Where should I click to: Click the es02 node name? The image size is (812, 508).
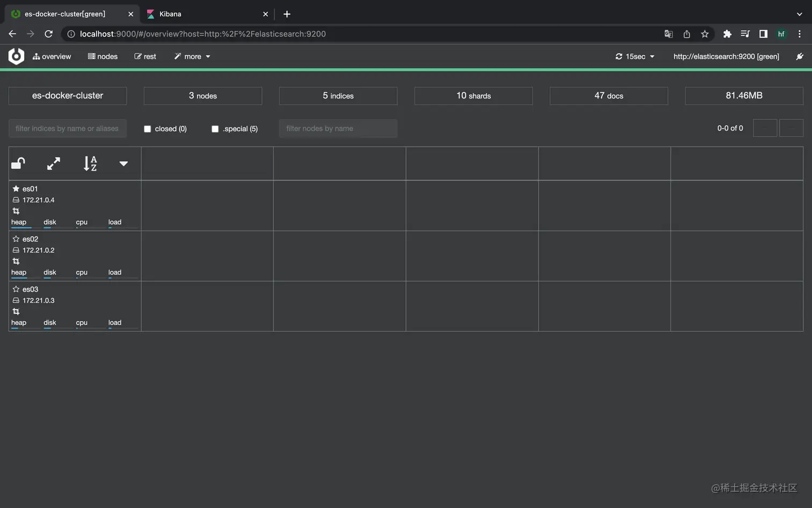tap(30, 239)
